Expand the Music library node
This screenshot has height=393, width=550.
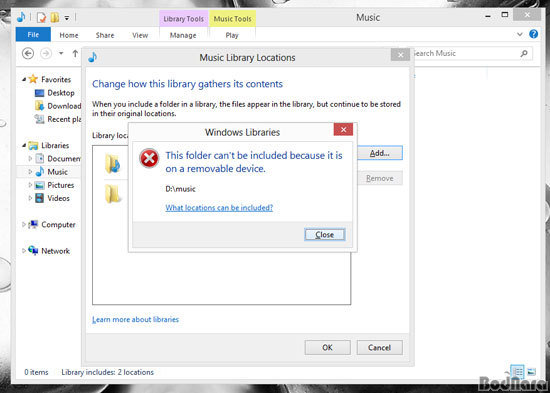tap(30, 172)
